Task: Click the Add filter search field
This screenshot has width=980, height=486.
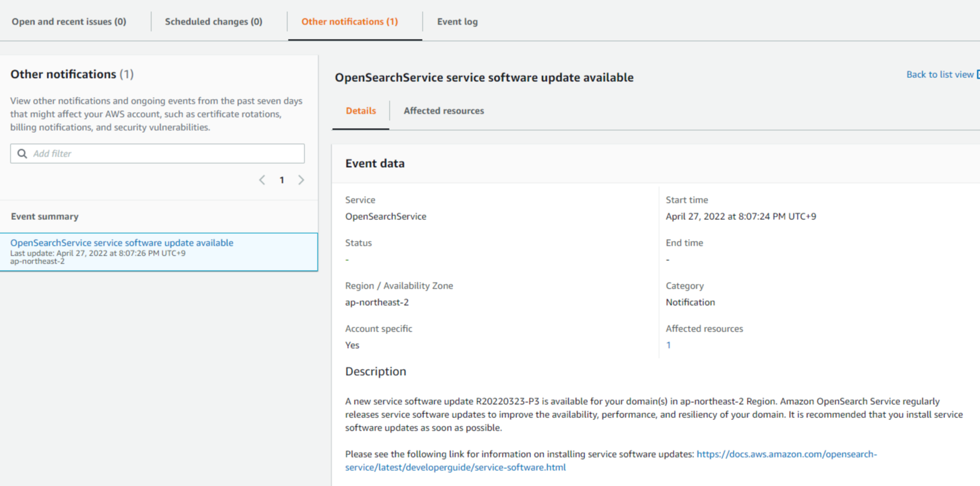Action: pyautogui.click(x=157, y=153)
